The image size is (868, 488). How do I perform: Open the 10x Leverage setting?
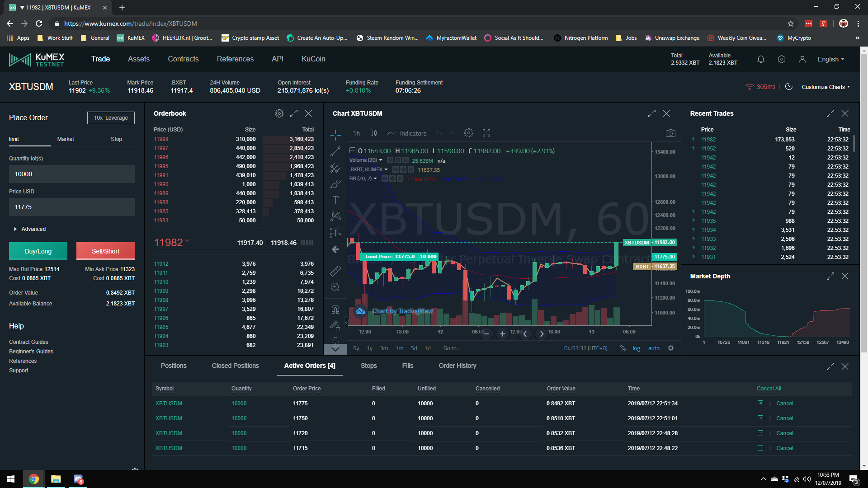coord(111,118)
